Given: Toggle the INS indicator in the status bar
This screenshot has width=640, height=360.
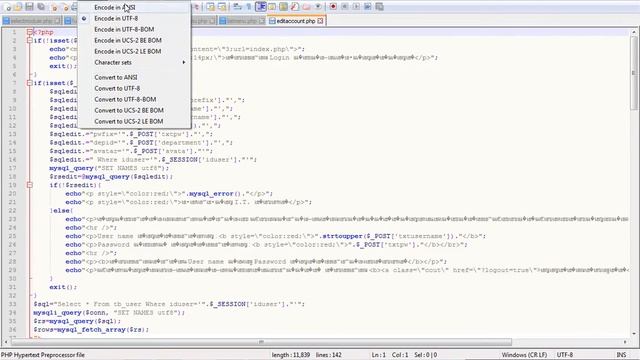Looking at the screenshot, I should [x=621, y=355].
